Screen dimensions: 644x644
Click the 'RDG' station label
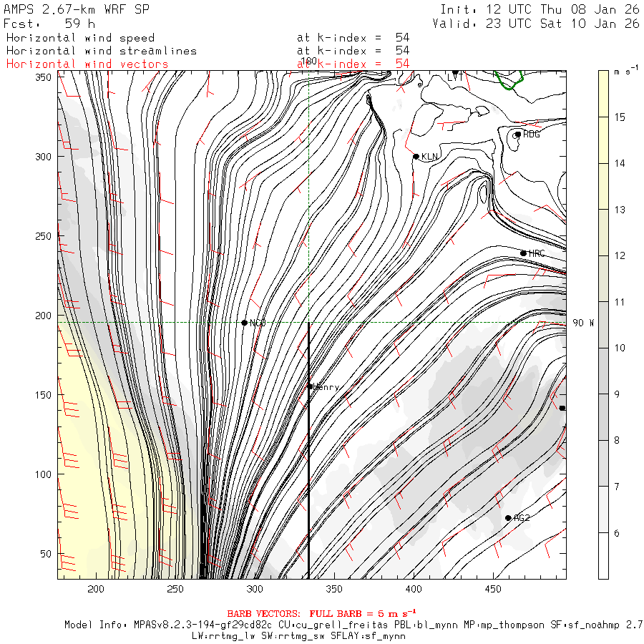pos(532,135)
